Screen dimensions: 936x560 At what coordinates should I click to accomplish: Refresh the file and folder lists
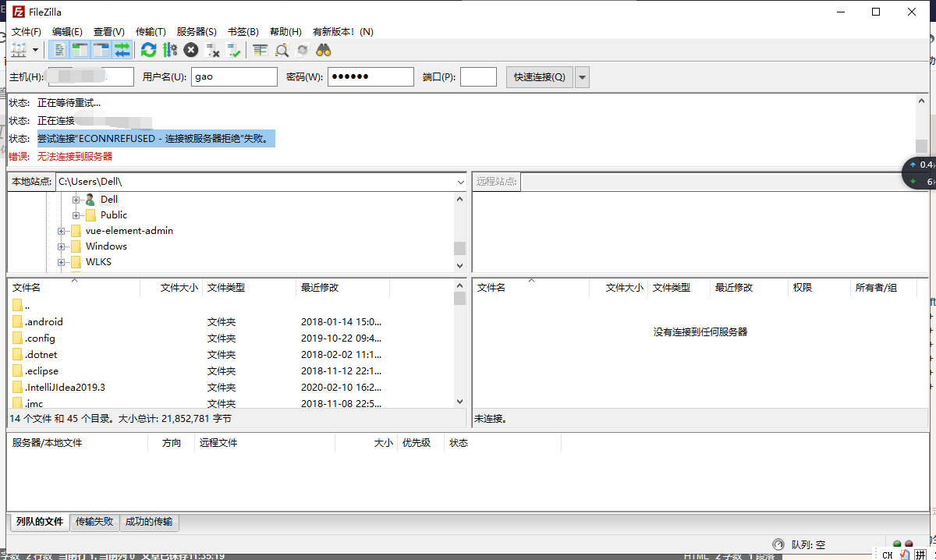[x=148, y=50]
